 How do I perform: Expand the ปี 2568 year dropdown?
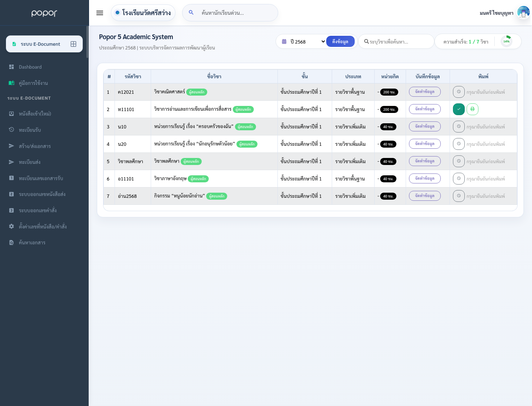304,42
